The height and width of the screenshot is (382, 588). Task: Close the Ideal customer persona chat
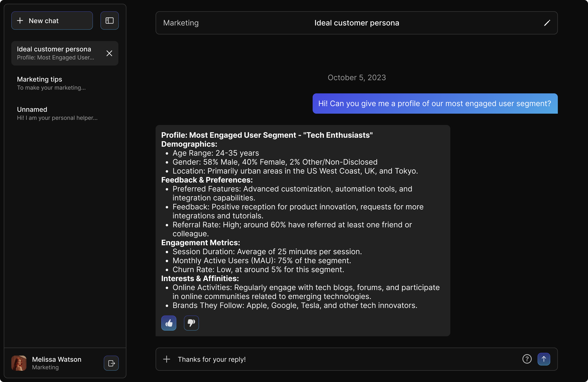[x=109, y=53]
